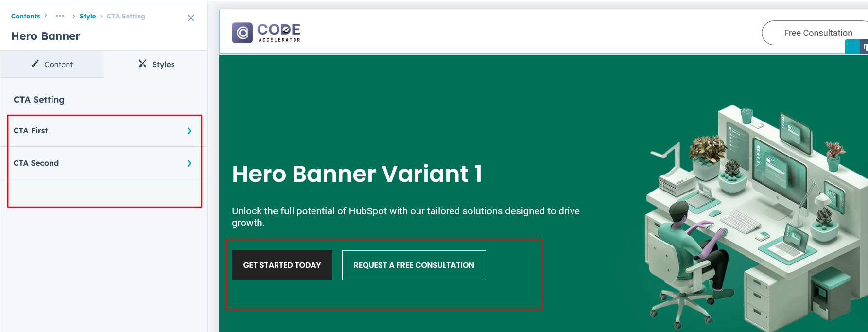Click the pencil icon on Content tab

coord(35,64)
